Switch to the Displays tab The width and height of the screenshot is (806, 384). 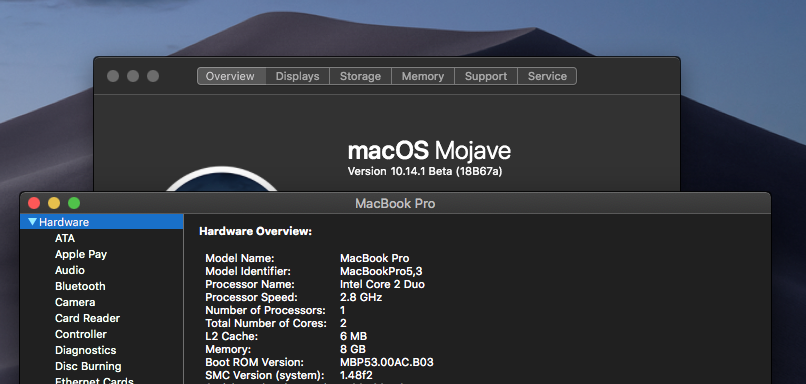(297, 76)
